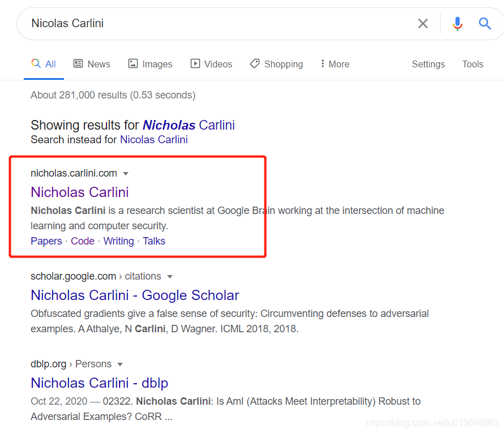504x433 pixels.
Task: Click 'learning and computer security.' snippet line
Action: pos(99,226)
